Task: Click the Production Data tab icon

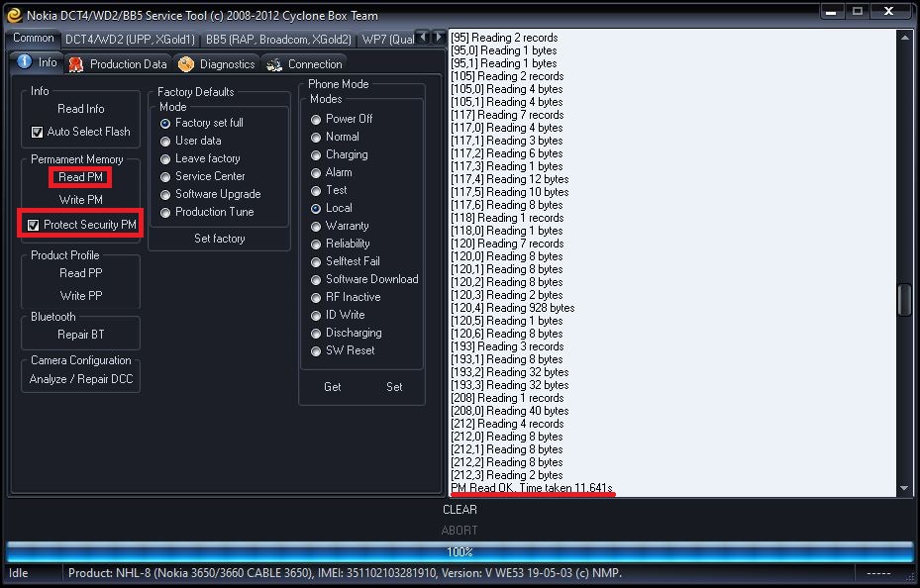Action: (x=76, y=64)
